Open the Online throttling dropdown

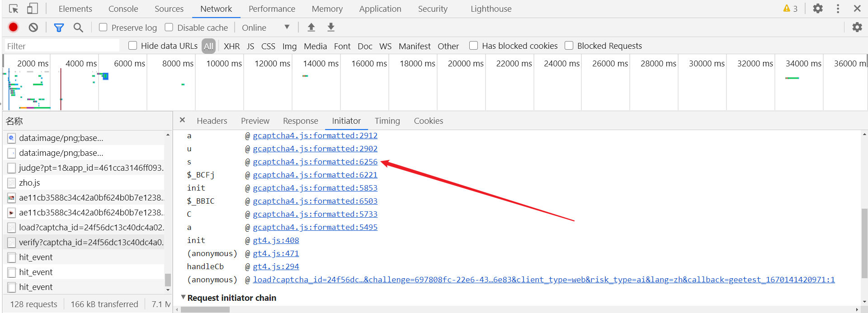[266, 28]
